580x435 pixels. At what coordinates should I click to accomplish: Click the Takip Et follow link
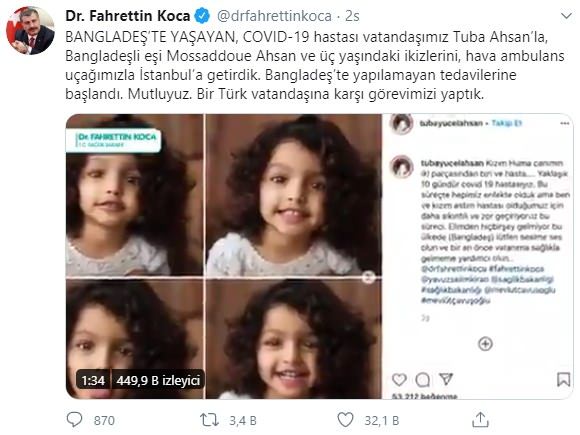click(x=507, y=123)
